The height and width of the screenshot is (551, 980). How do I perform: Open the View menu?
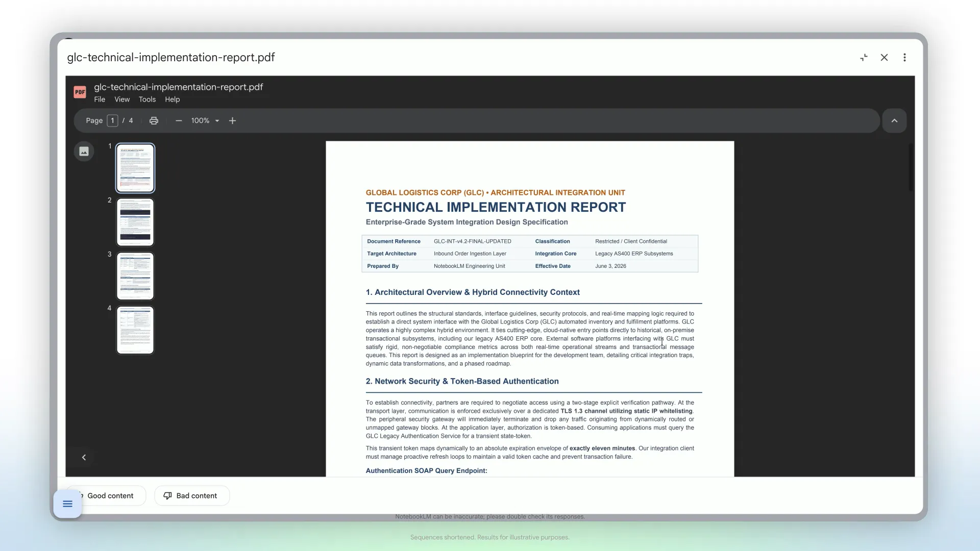pos(122,99)
